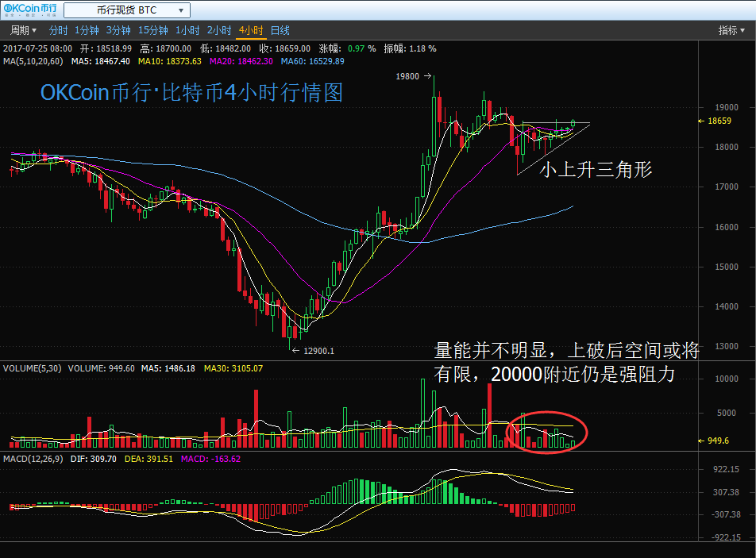Click the MA(5,10,20,60) indicator label
The width and height of the screenshot is (756, 558).
coord(34,61)
